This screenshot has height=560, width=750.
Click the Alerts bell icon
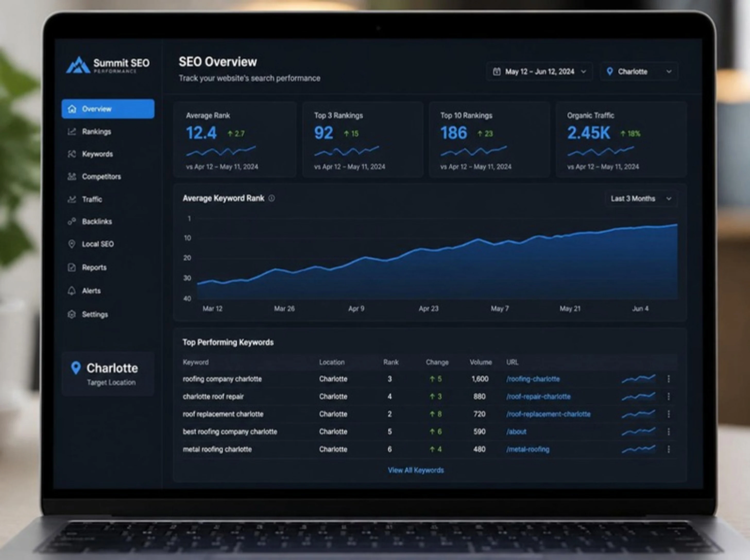72,291
